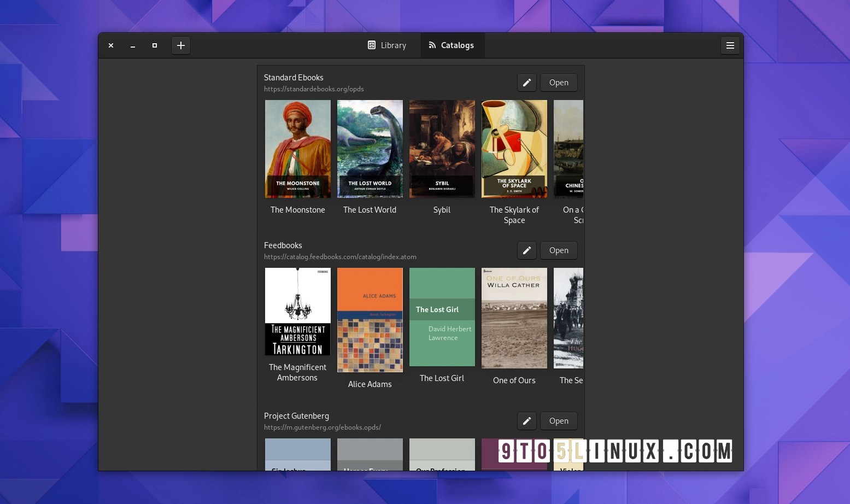Click the standardebooks.org/opds URL text

click(x=314, y=89)
